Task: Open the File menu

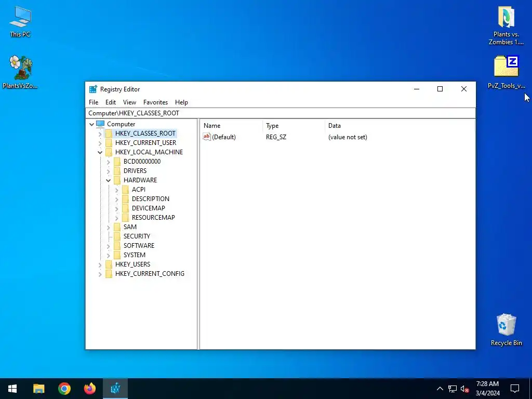Action: pyautogui.click(x=94, y=102)
